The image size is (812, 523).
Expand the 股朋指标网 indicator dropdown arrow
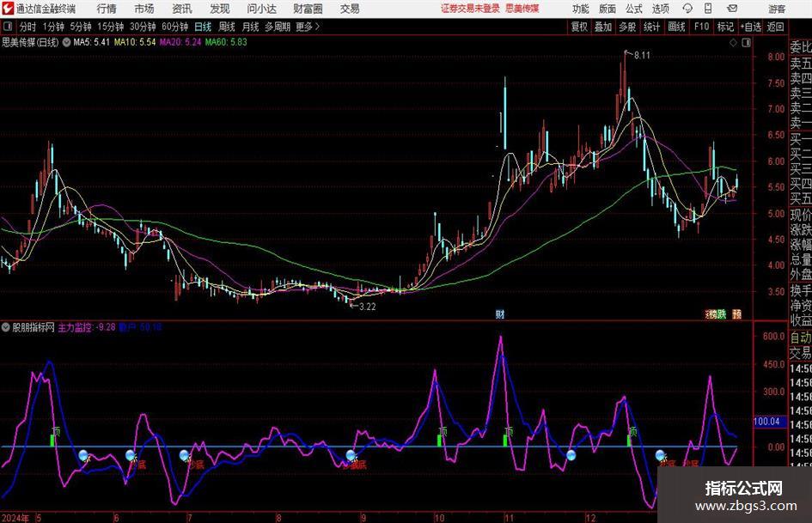(6, 327)
